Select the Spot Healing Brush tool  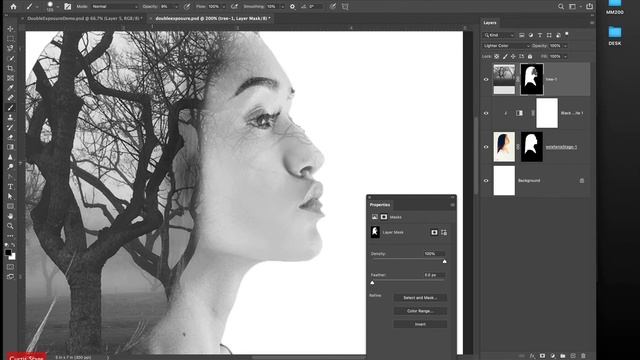11,98
